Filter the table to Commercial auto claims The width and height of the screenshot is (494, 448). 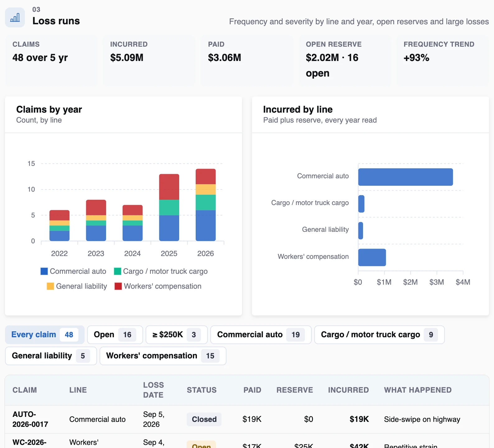tap(261, 335)
